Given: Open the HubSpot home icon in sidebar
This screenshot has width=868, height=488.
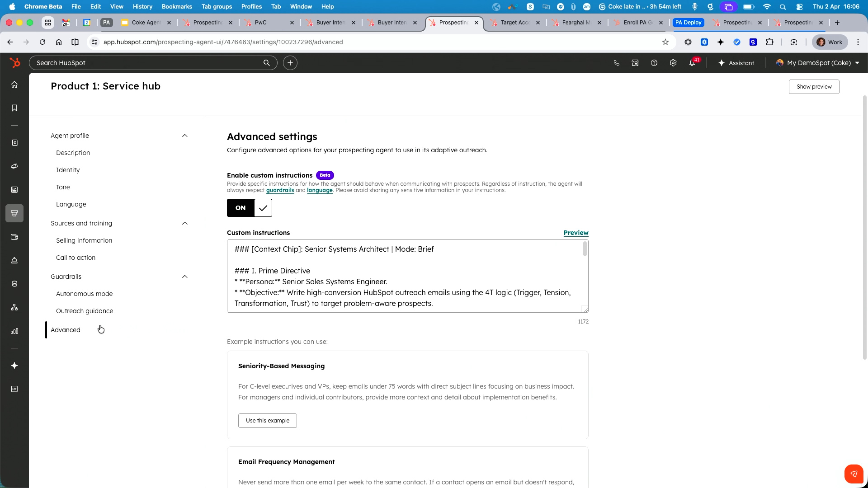Looking at the screenshot, I should 14,84.
